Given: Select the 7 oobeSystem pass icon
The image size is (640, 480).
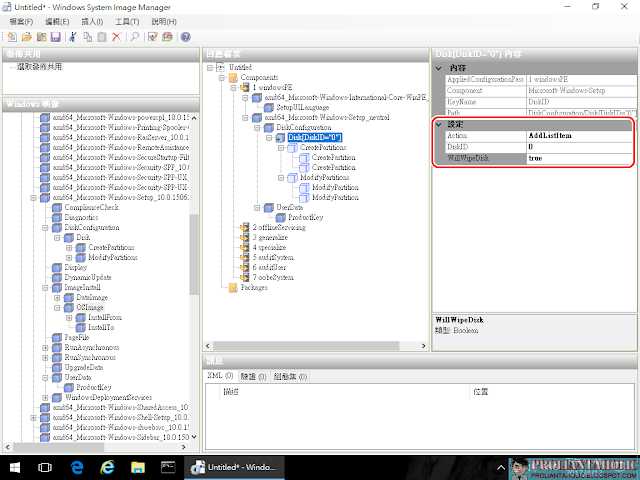Looking at the screenshot, I should pyautogui.click(x=244, y=278).
